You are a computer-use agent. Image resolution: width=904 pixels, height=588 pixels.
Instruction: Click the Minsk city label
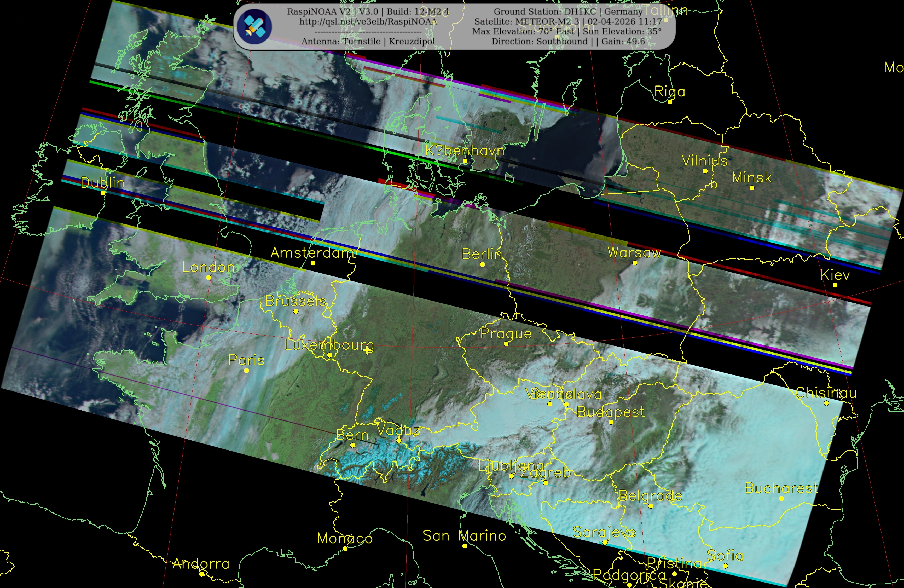(752, 177)
